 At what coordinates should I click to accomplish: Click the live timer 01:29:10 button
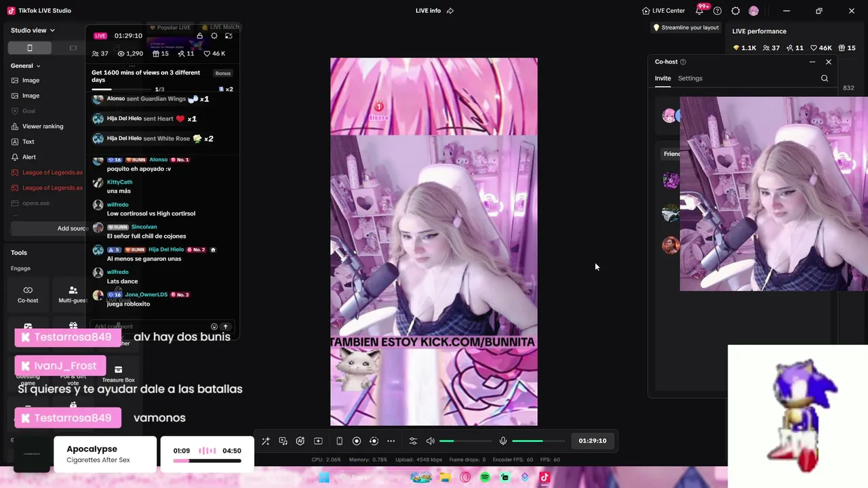coord(593,441)
